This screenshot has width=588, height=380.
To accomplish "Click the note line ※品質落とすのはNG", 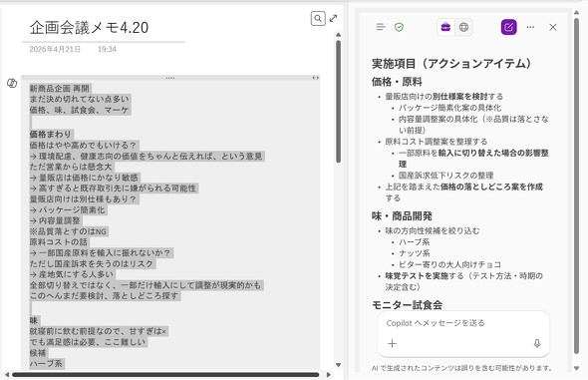I will (68, 231).
